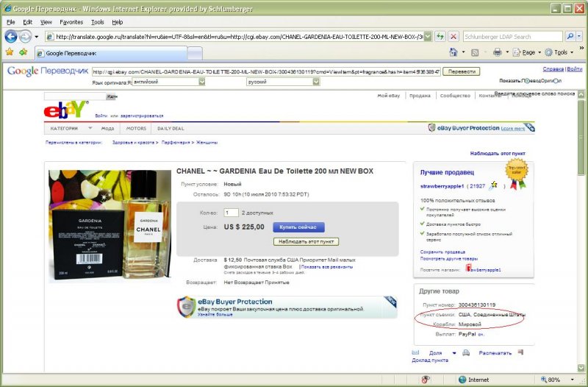This screenshot has width=588, height=387.
Task: Click the eBay logo
Action: point(66,109)
